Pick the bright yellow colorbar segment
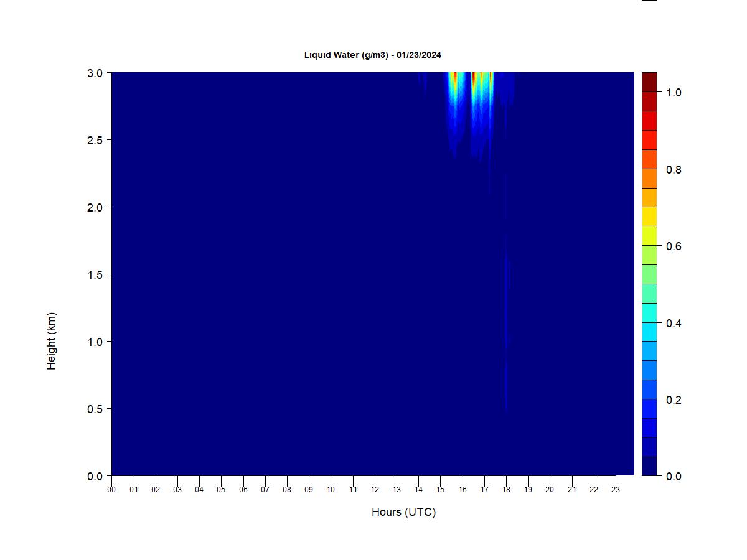The height and width of the screenshot is (560, 747). 649,217
